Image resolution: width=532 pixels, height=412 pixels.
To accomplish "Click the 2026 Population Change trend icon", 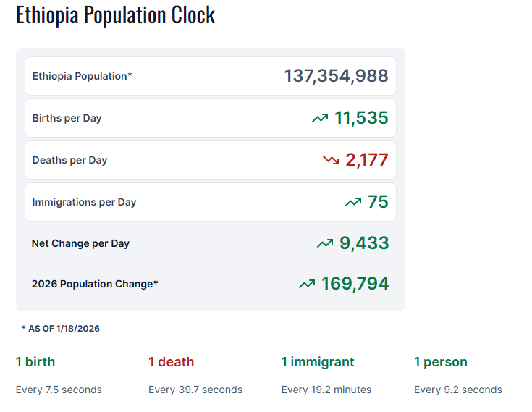I will point(307,284).
